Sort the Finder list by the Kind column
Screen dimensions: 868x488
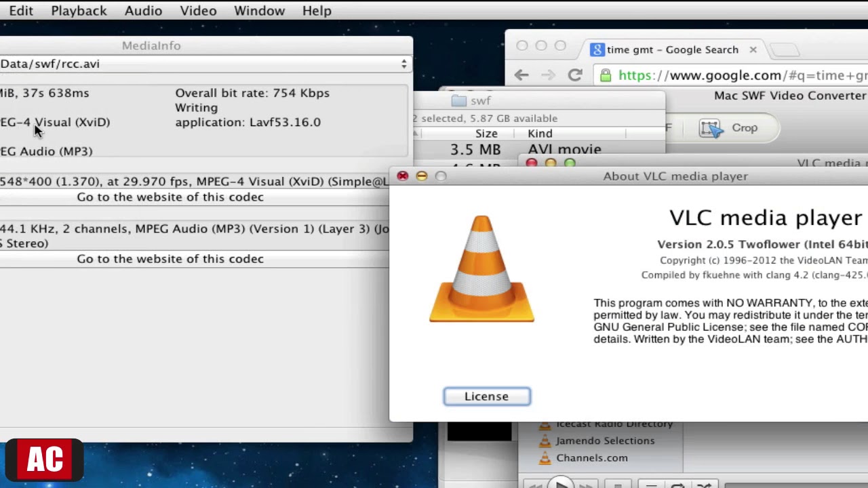[540, 134]
